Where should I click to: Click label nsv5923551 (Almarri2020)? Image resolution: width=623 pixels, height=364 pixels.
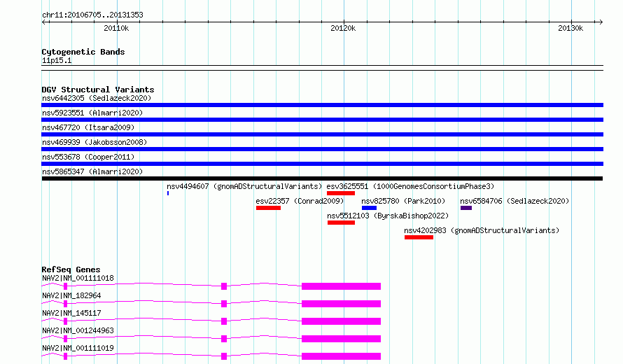92,113
